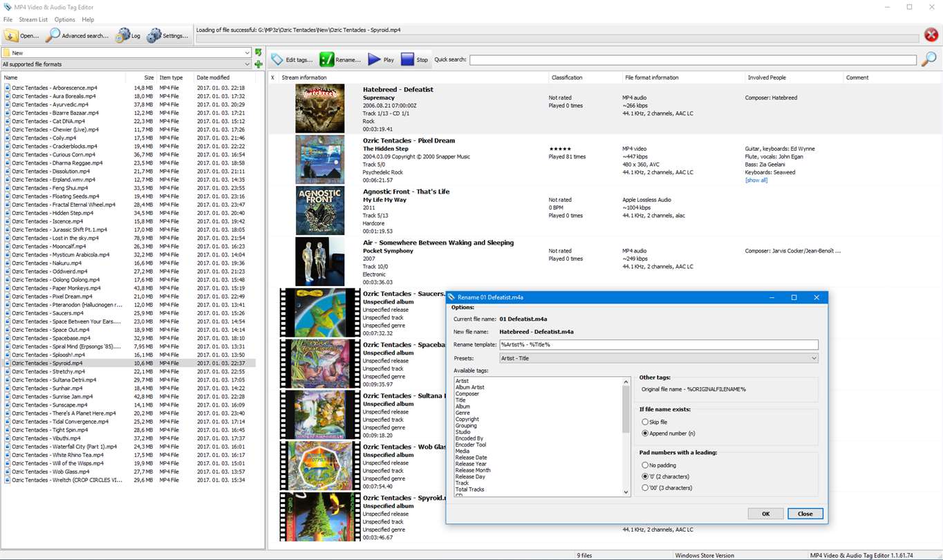
Task: Select the Air Pocket Symphony cover
Action: pyautogui.click(x=319, y=261)
